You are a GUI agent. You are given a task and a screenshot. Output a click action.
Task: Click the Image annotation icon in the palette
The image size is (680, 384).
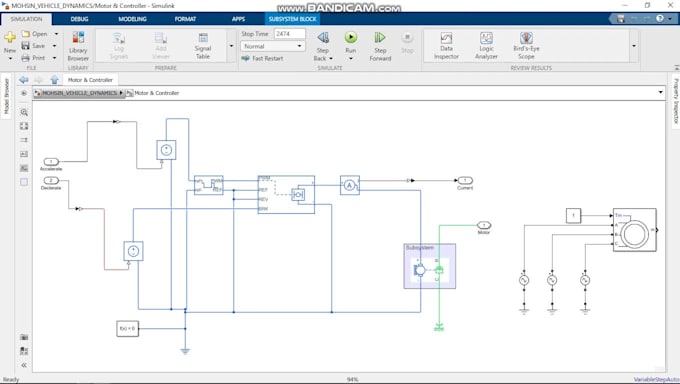point(24,168)
